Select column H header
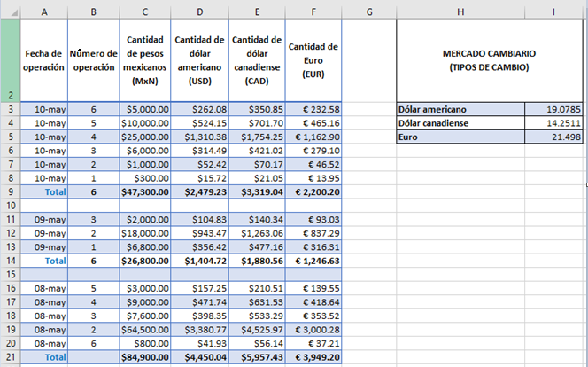 point(460,12)
